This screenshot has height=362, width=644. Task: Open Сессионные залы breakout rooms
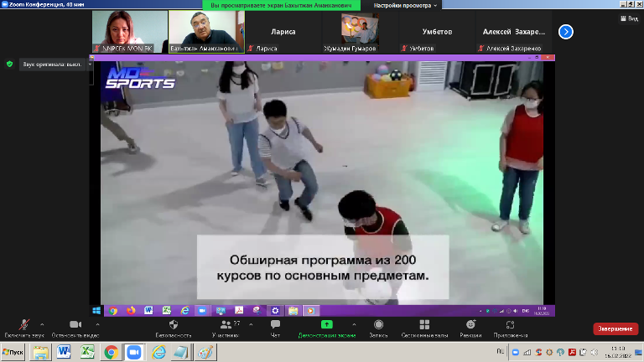pyautogui.click(x=424, y=328)
